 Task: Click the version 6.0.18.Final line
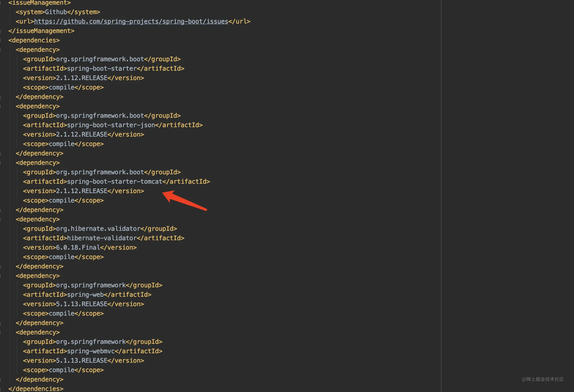tap(80, 248)
